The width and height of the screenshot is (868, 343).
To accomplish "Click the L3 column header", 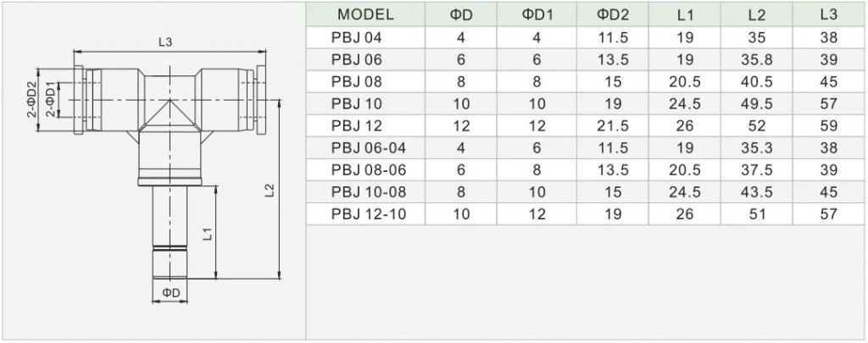I will pyautogui.click(x=828, y=15).
